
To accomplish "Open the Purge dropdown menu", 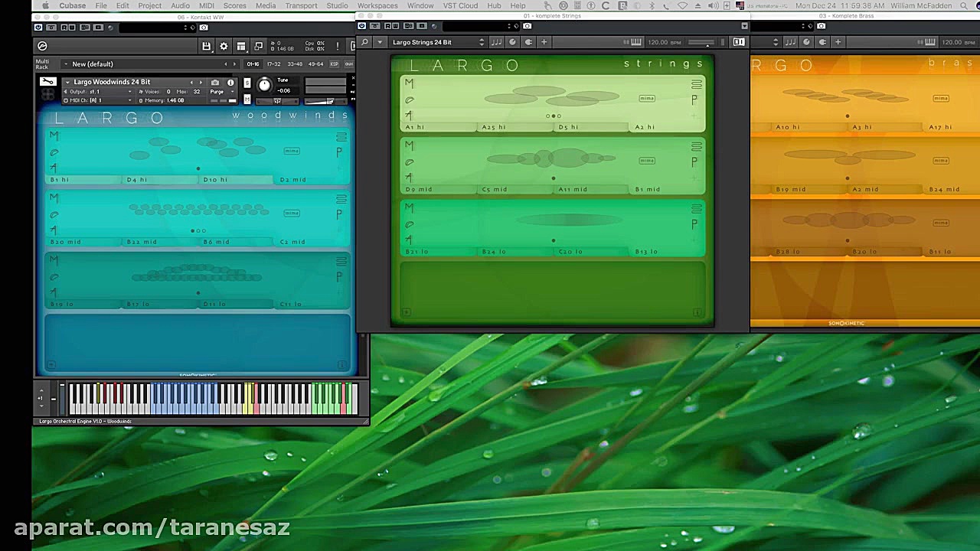I will click(220, 92).
